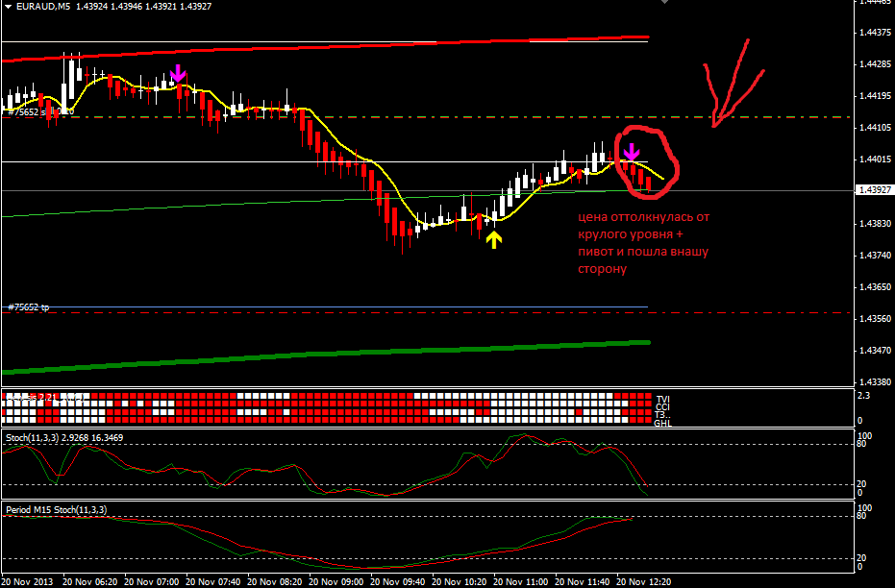The image size is (895, 588).
Task: Click the GHL indicator row label
Action: pyautogui.click(x=662, y=423)
